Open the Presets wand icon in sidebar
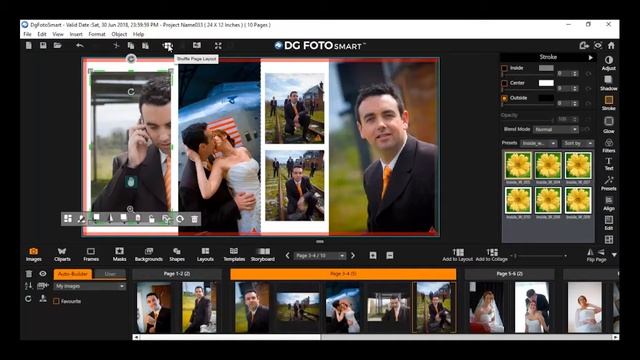Screen dimensions: 640x360 coord(609,183)
